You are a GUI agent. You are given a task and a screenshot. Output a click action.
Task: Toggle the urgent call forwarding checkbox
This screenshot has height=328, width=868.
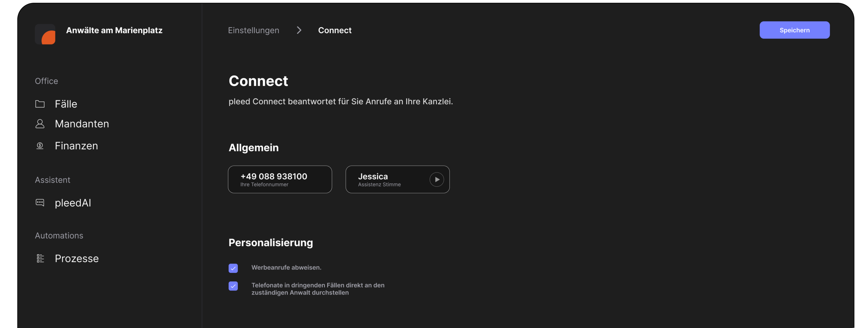click(233, 286)
